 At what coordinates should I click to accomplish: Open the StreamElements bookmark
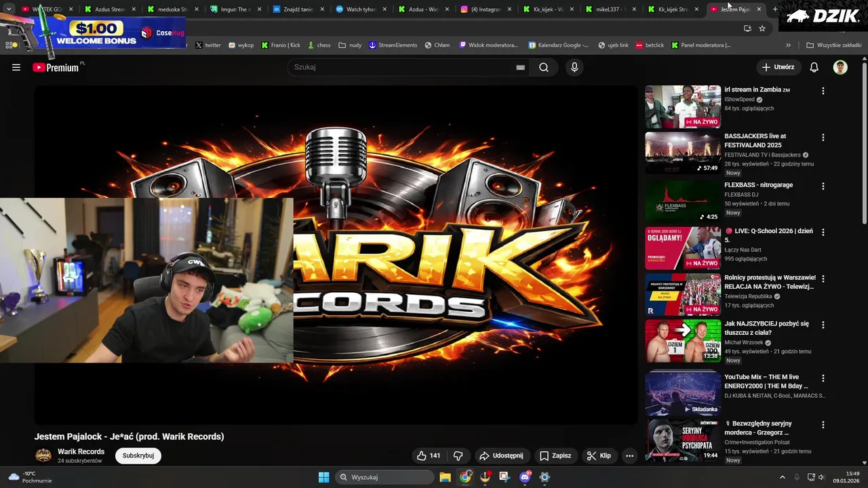[x=393, y=45]
